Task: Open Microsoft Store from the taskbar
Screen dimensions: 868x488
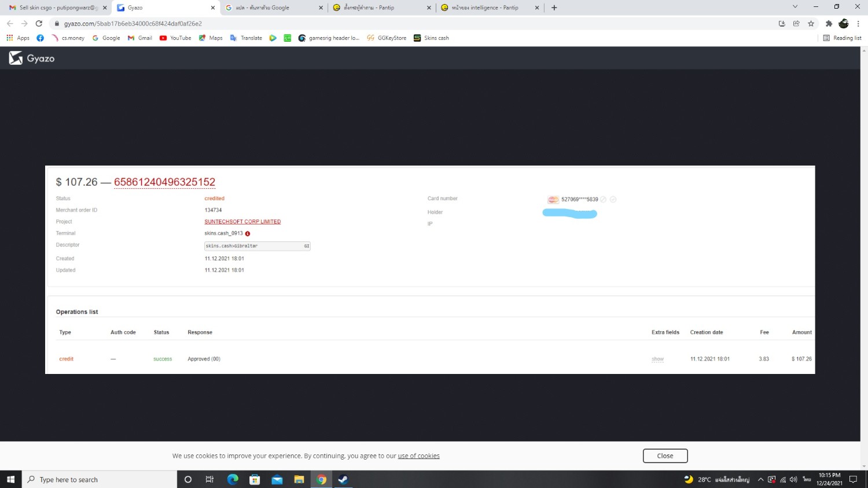Action: click(x=255, y=479)
